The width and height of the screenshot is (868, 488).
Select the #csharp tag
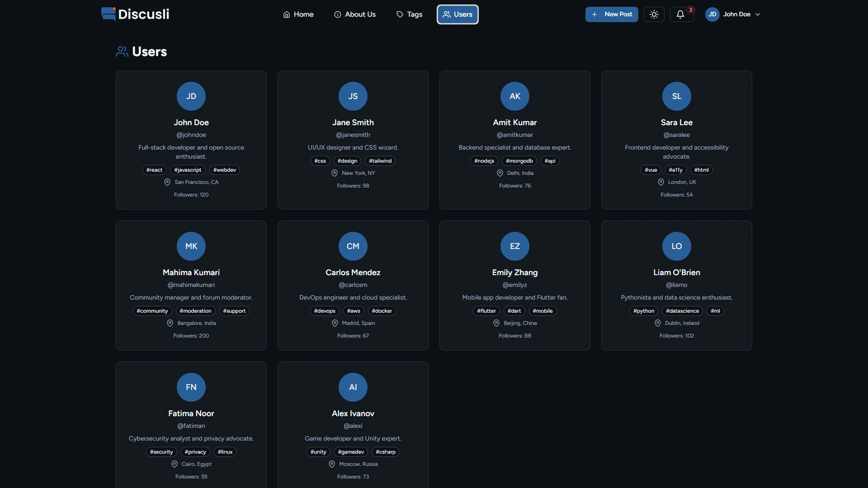point(386,452)
